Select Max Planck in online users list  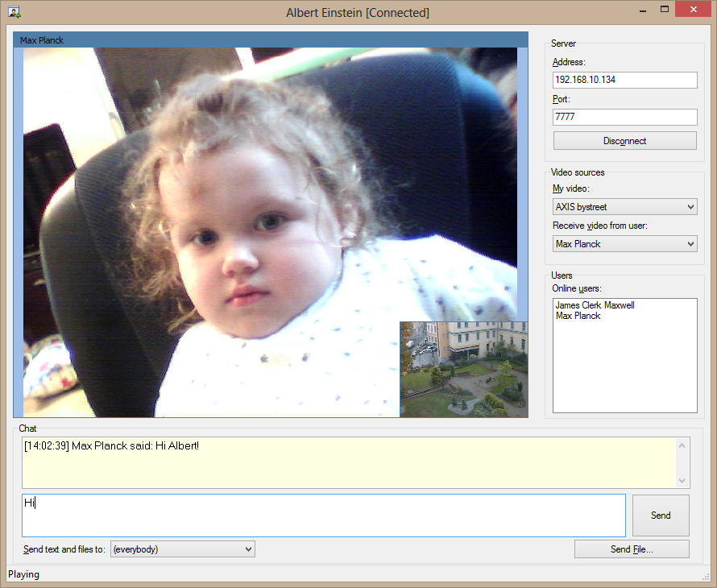tap(578, 316)
